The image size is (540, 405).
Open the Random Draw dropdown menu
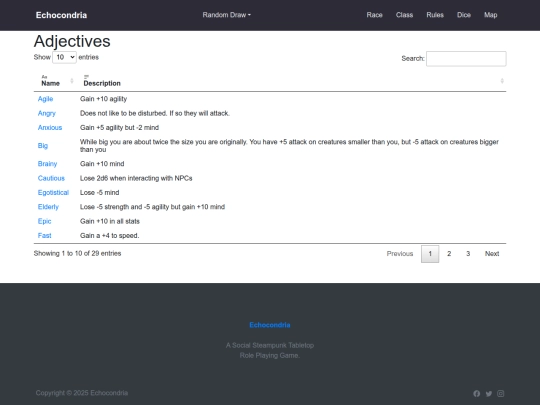pyautogui.click(x=227, y=15)
